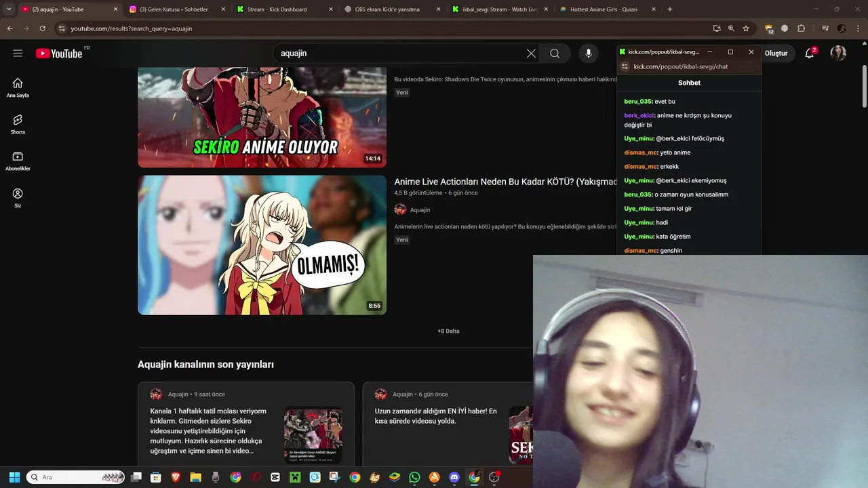Click the Oluştur create button
Viewport: 868px width, 488px height.
(x=776, y=54)
